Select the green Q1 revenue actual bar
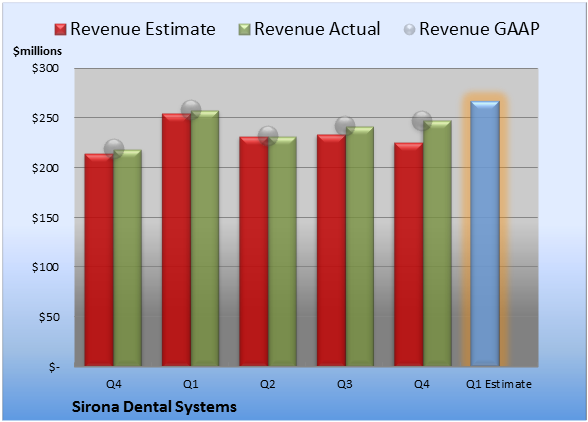This screenshot has width=588, height=422. tap(205, 239)
